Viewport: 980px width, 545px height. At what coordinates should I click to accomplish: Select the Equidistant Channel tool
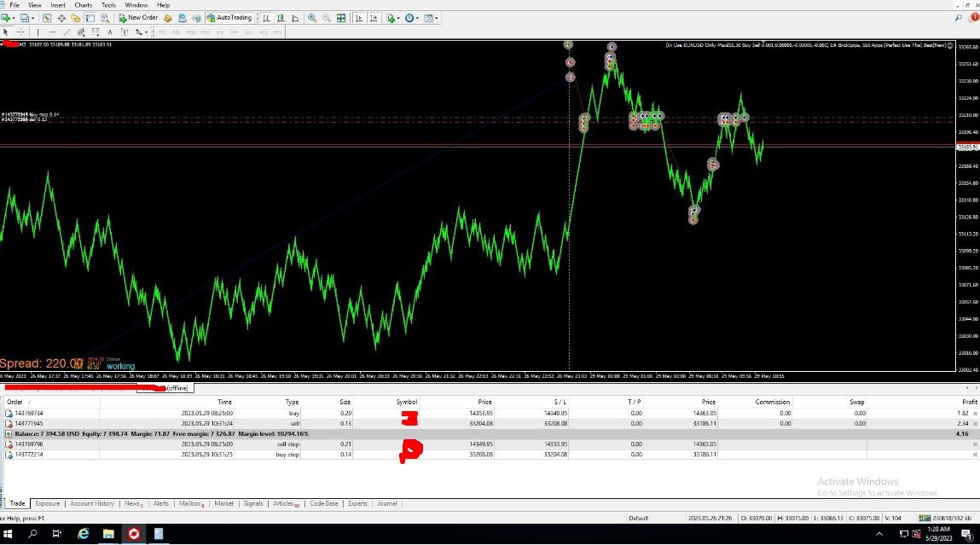coord(81,32)
